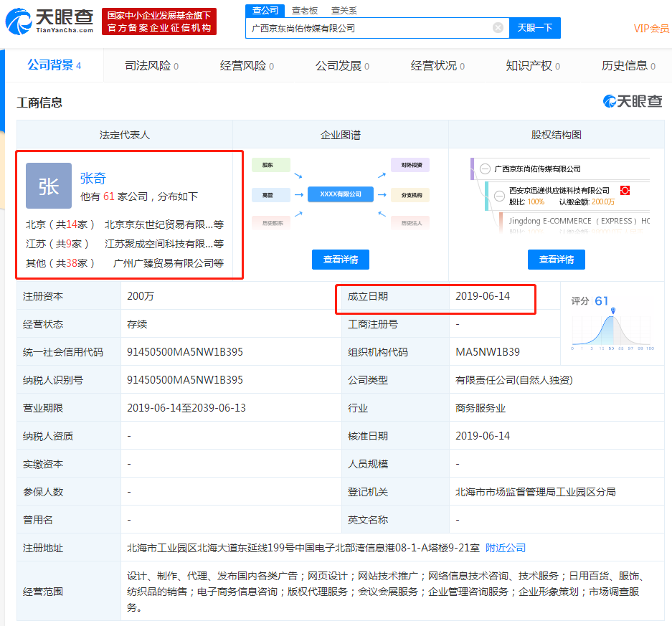672x626 pixels.
Task: Open the 司法风险 tab
Action: (x=144, y=65)
